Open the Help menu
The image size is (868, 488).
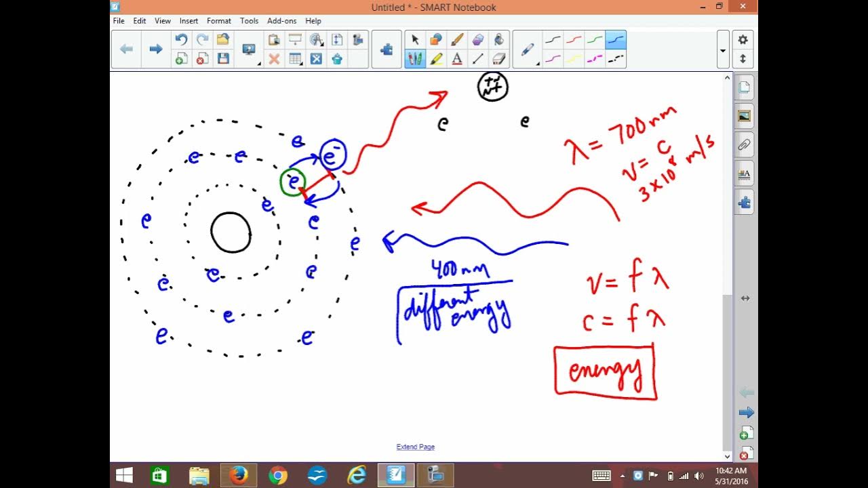tap(313, 21)
